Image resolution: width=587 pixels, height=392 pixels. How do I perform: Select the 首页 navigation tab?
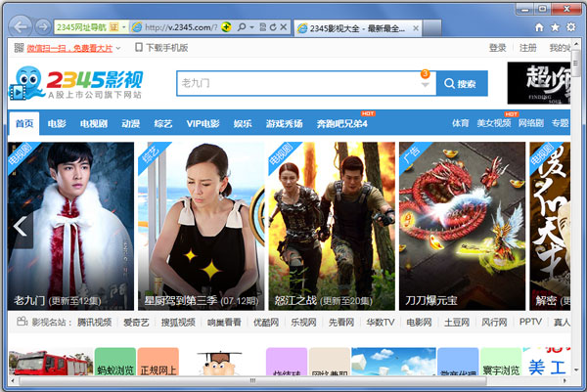pyautogui.click(x=24, y=123)
